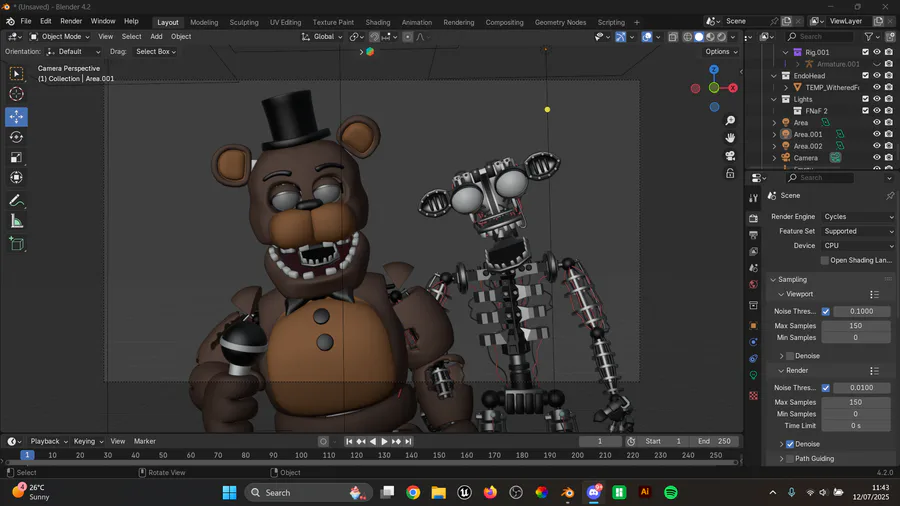Screen dimensions: 900x506
Task: Switch to the Geometry Nodes workspace tab
Action: click(560, 22)
